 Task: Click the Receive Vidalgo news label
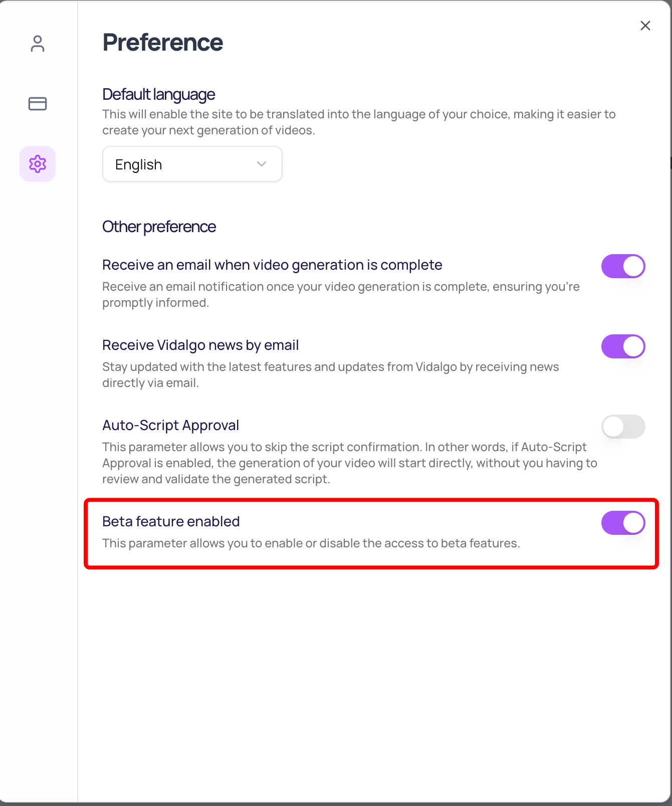point(200,345)
